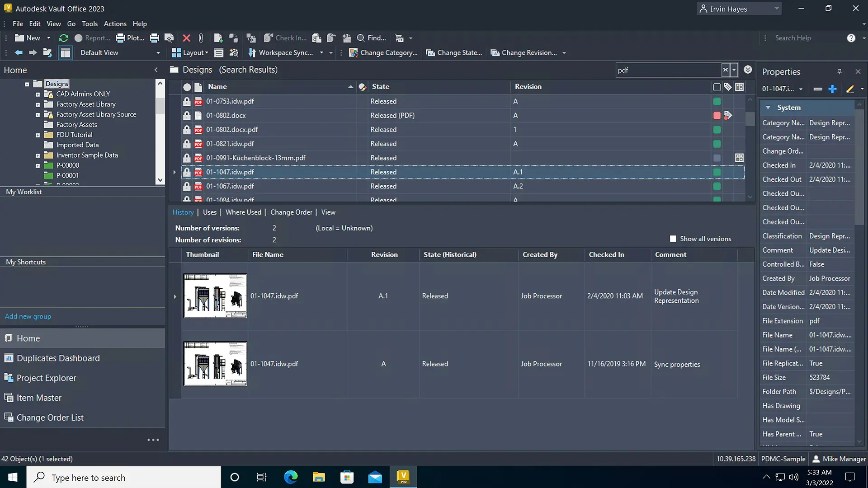The image size is (868, 488).
Task: Click the A.1 version thumbnail
Action: (215, 296)
